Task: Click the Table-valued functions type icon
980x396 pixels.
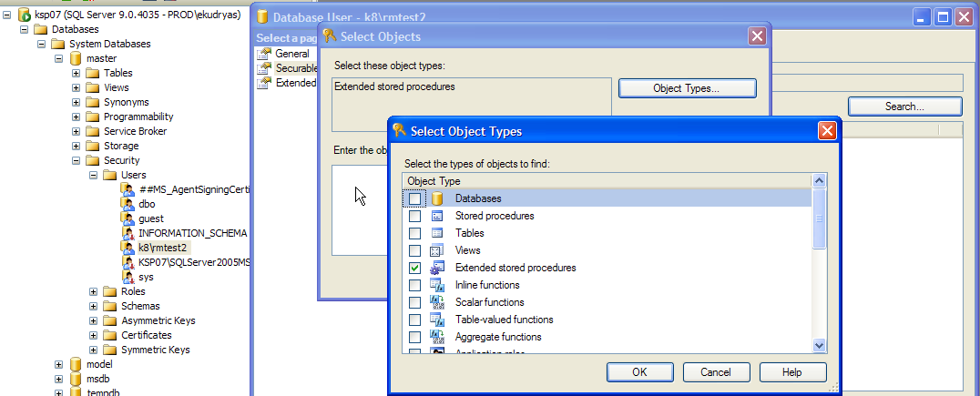Action: click(437, 320)
